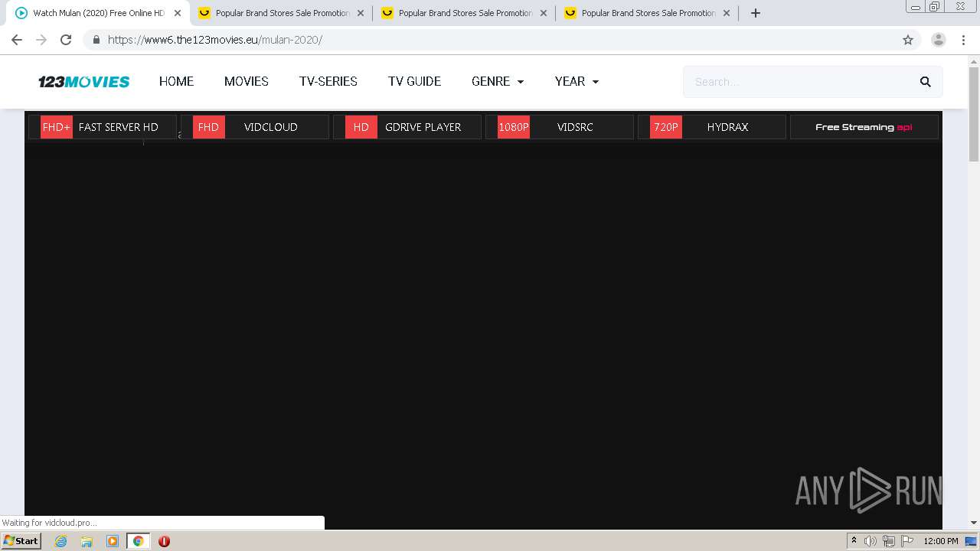Click Chrome icon in taskbar
Image resolution: width=980 pixels, height=551 pixels.
[x=139, y=541]
